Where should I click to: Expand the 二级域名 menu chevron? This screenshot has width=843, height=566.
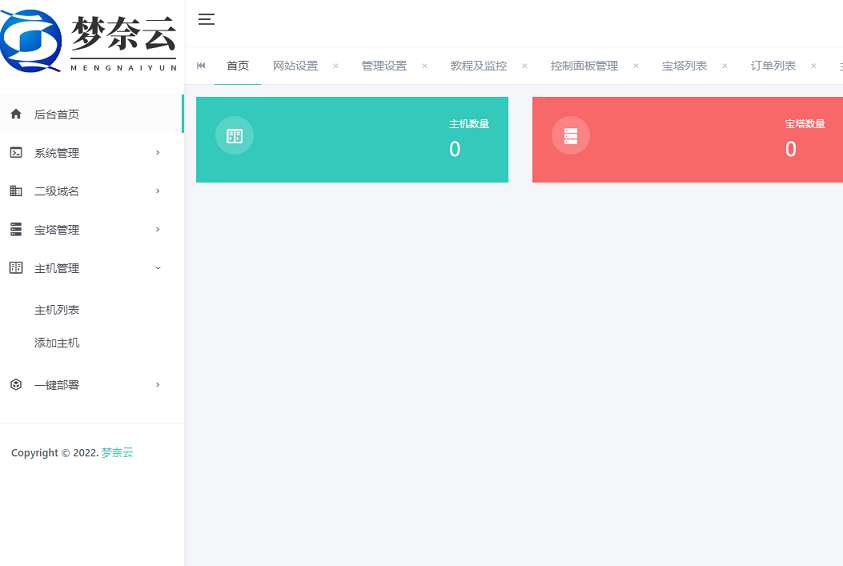click(158, 191)
